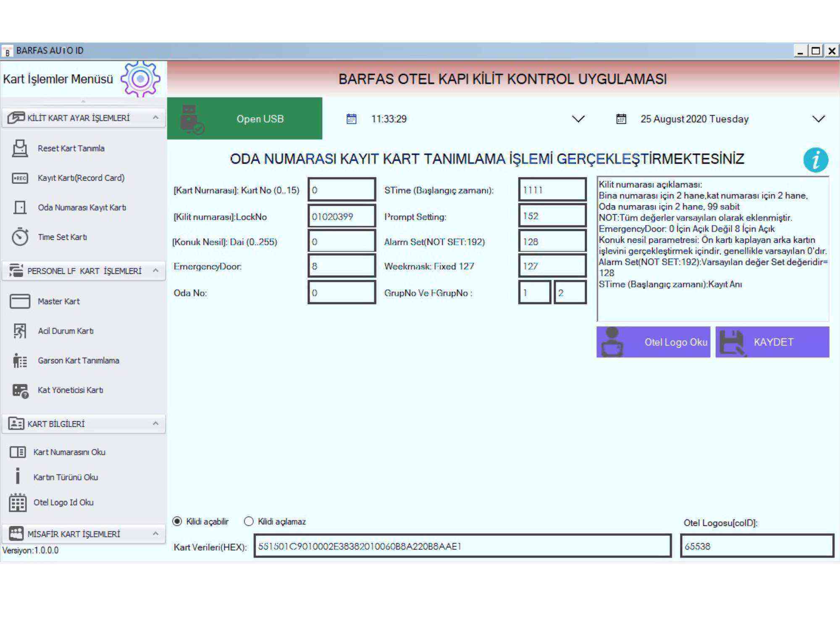Click the Open USB button
Image resolution: width=840 pixels, height=635 pixels.
tap(244, 118)
